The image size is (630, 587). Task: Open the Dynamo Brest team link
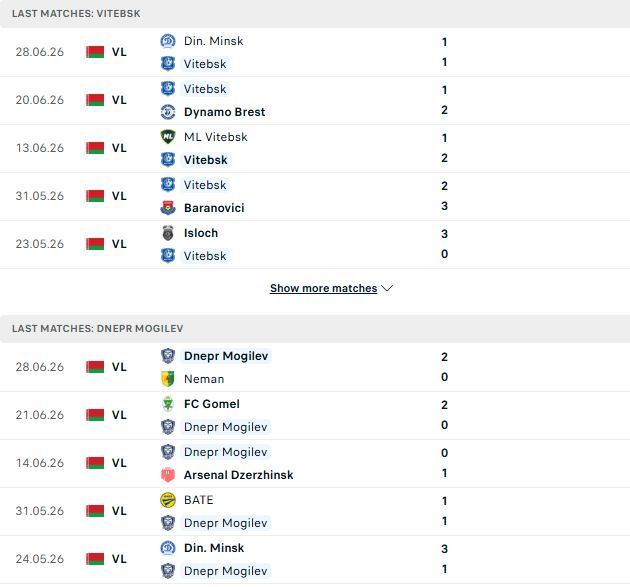(224, 112)
